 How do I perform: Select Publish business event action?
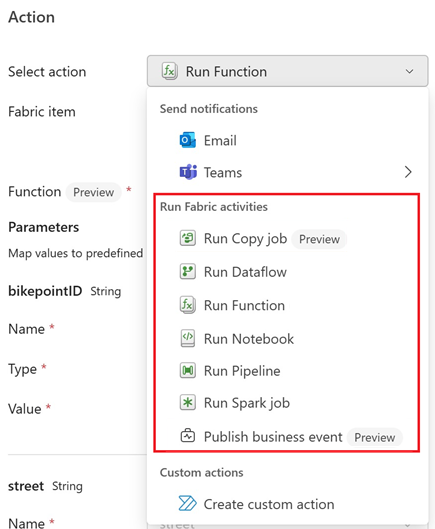287,437
